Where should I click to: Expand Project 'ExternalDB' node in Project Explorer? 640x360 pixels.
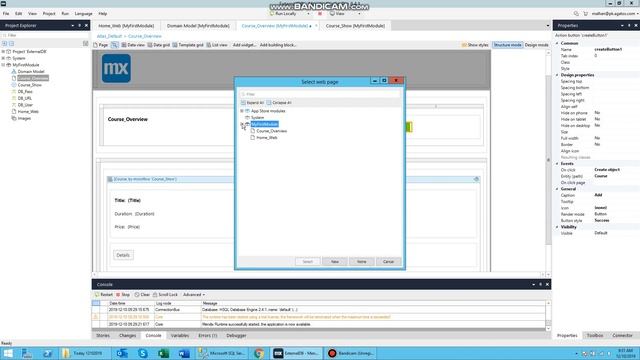pyautogui.click(x=3, y=52)
